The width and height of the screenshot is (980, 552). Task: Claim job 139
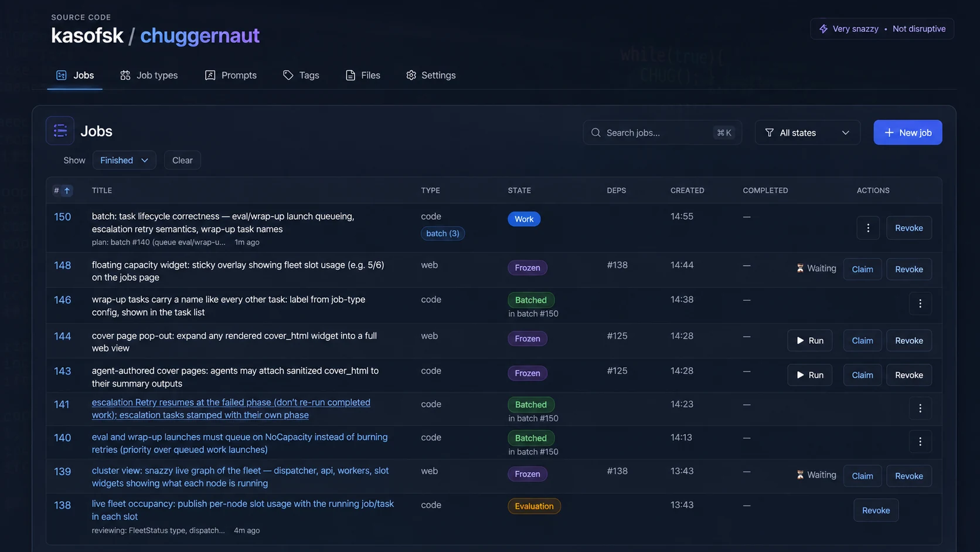(x=862, y=476)
